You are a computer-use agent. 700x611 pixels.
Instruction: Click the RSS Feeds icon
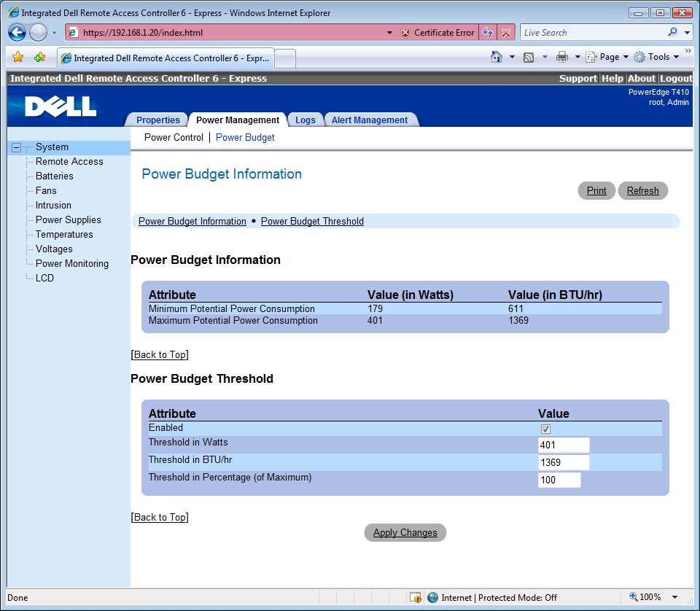tap(529, 57)
